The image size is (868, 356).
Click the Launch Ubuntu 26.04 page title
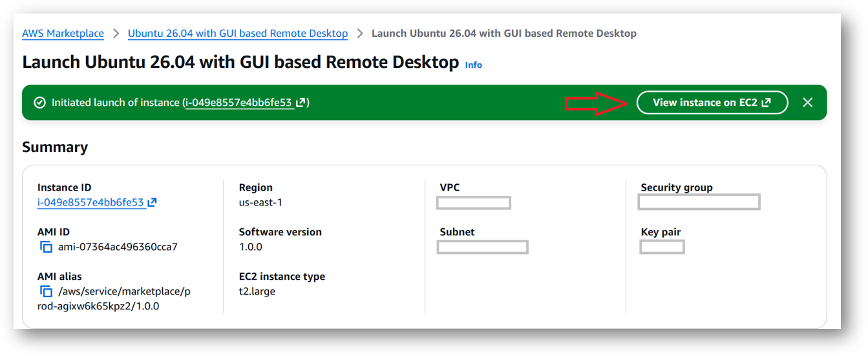(x=240, y=62)
